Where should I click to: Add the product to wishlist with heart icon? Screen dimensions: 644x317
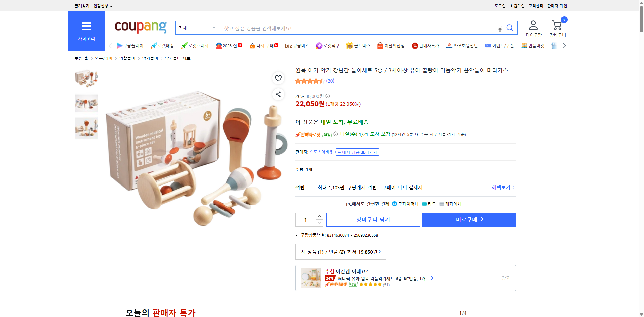(x=278, y=78)
